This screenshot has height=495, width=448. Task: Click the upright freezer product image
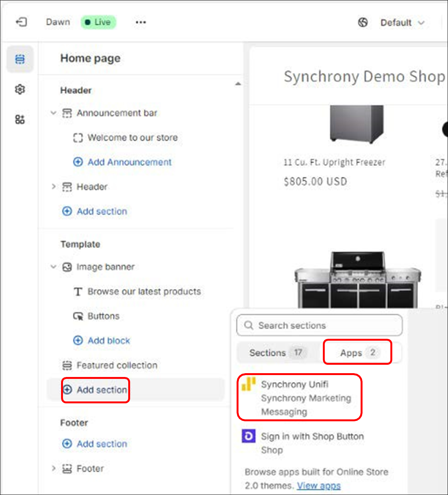coord(356,124)
